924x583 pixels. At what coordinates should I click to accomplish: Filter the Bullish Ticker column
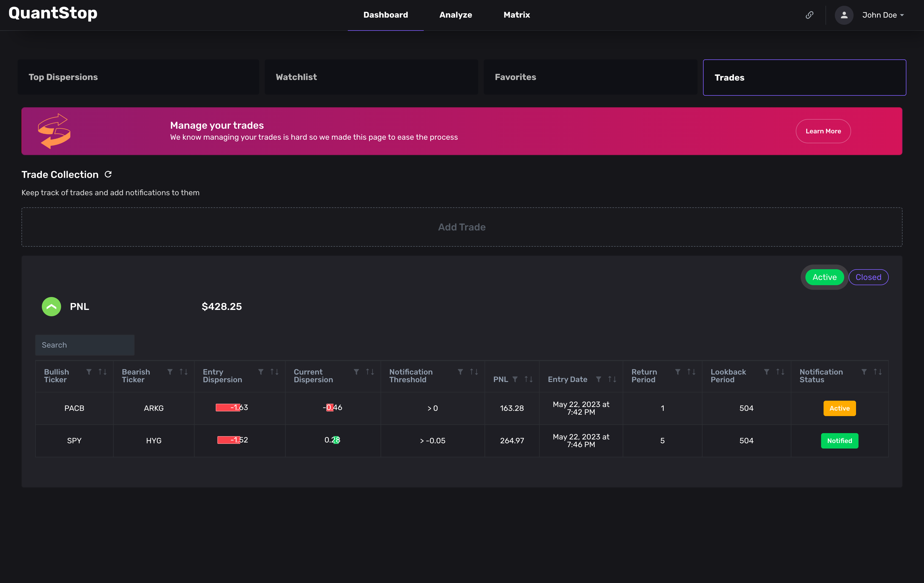(89, 372)
